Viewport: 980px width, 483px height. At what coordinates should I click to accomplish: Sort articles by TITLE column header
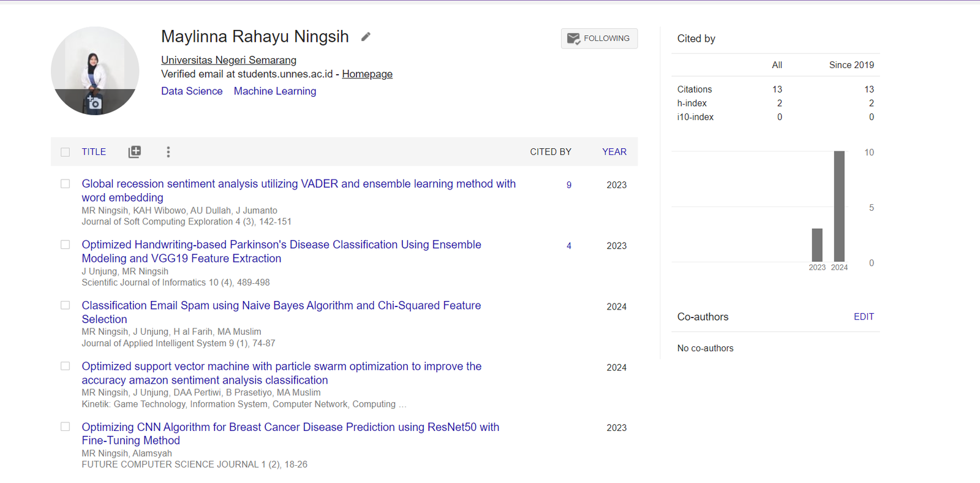coord(94,152)
